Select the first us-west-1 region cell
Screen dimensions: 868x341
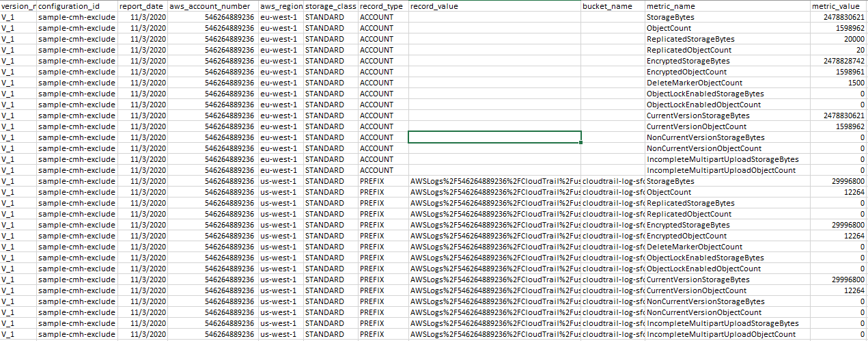click(x=280, y=181)
